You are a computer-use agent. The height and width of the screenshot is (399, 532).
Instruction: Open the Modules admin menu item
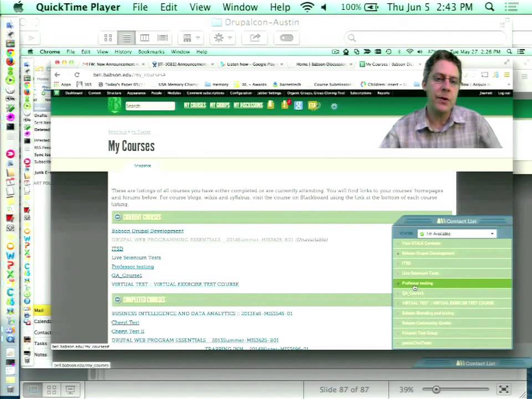click(x=175, y=93)
